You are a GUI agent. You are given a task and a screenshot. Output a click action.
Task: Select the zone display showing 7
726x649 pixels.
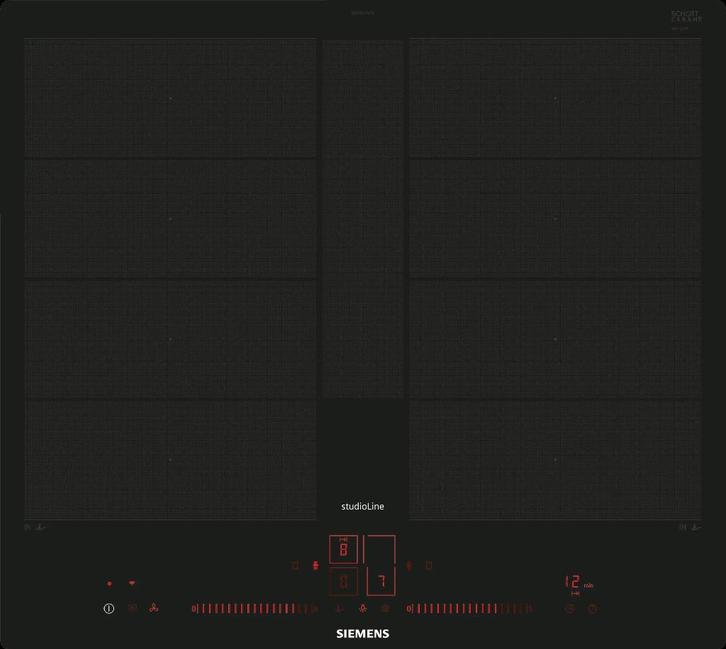(380, 581)
